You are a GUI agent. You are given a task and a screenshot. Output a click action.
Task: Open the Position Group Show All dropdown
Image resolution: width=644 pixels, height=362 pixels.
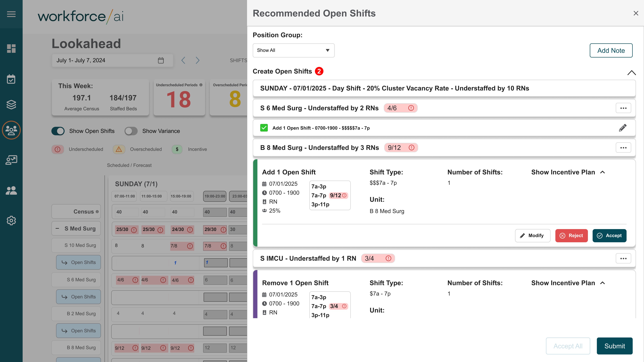[293, 50]
